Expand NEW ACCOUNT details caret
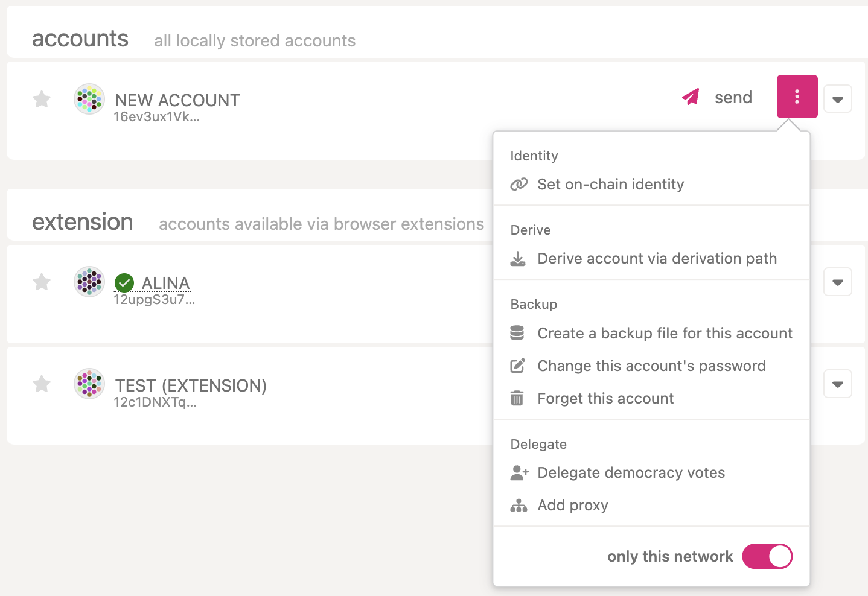Screen dimensions: 868x596 point(838,99)
